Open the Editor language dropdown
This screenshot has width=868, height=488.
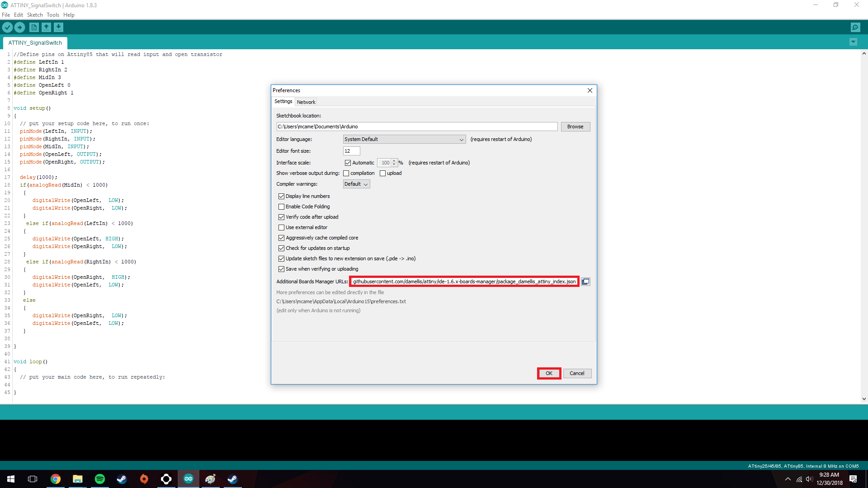(x=404, y=139)
